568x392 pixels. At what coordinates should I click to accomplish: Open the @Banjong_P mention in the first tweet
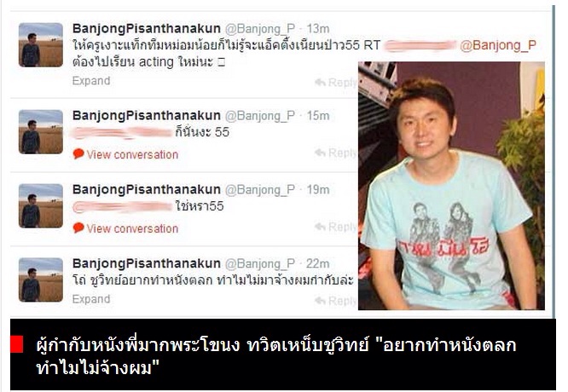pos(498,45)
